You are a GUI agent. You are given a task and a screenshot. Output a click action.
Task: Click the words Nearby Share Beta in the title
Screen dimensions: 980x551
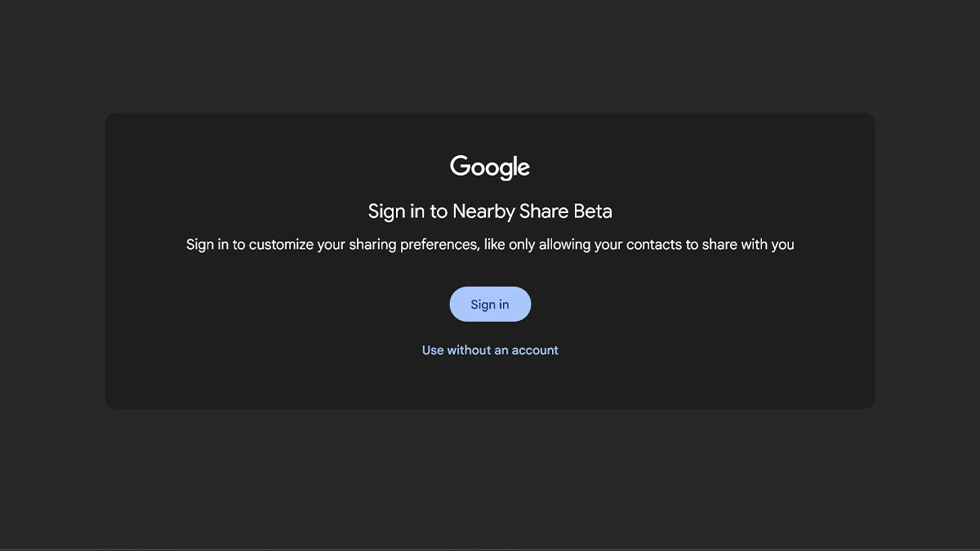(532, 211)
